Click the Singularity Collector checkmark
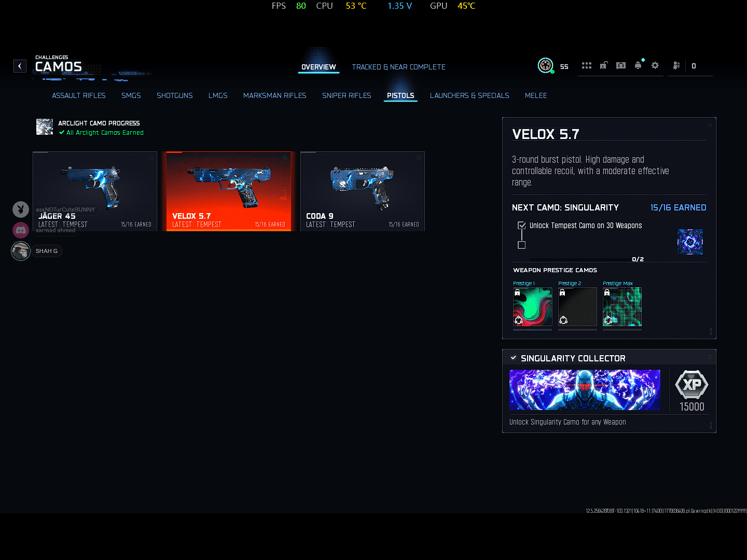 (x=514, y=358)
